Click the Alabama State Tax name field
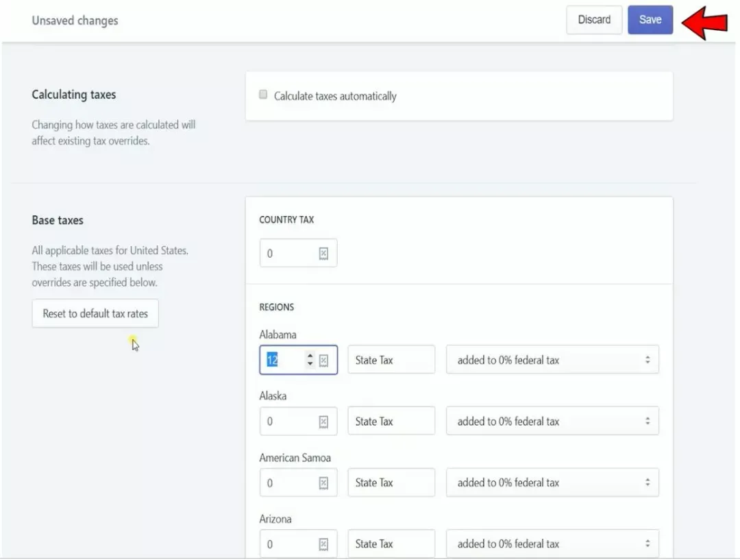Screen dimensions: 740x560 pos(391,360)
